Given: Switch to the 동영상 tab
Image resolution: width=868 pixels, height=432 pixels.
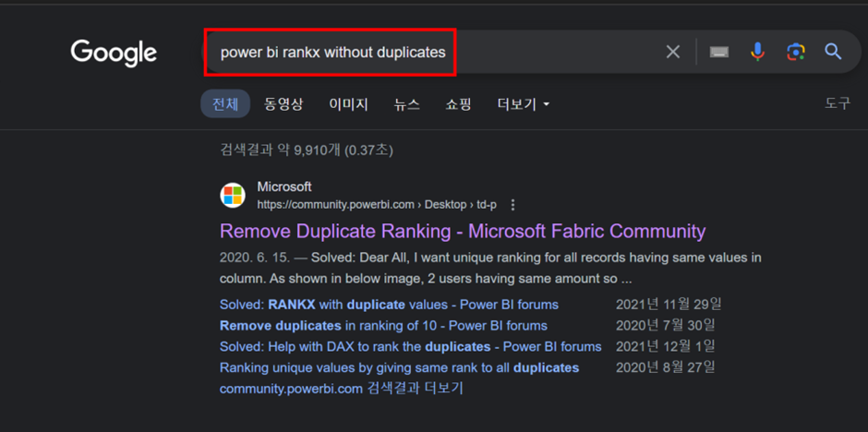Looking at the screenshot, I should coord(283,104).
